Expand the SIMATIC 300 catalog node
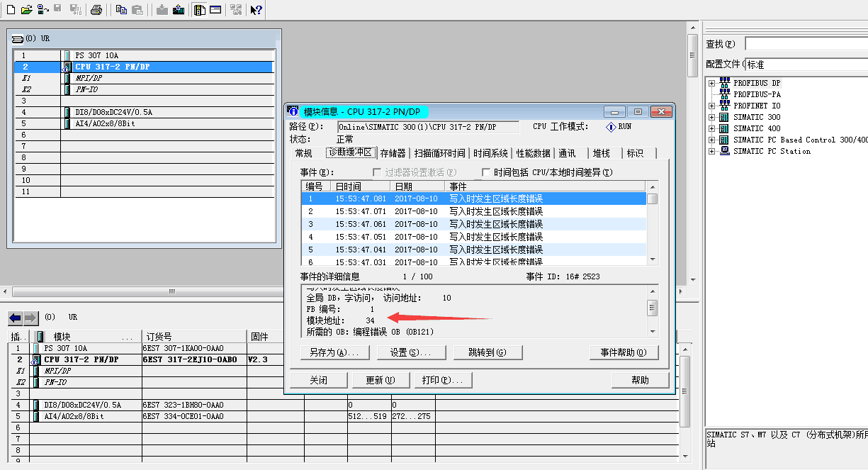 point(711,117)
